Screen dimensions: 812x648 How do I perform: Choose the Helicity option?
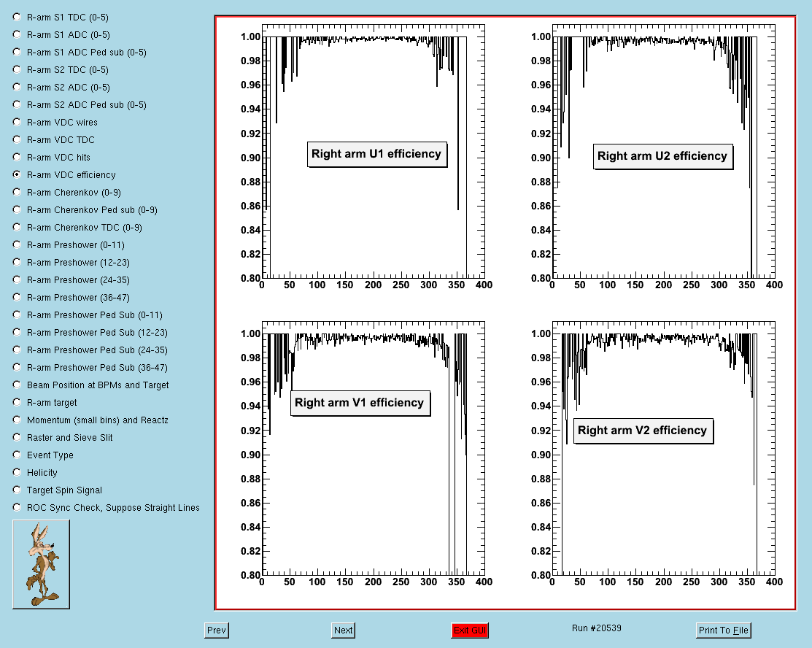click(17, 472)
